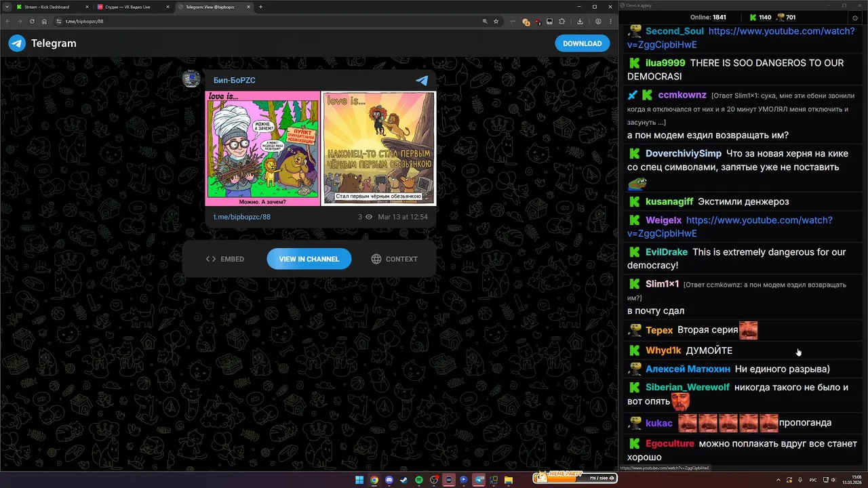This screenshot has height=488, width=868.
Task: Open Second_Soul's YouTube link in chat
Action: 741,38
